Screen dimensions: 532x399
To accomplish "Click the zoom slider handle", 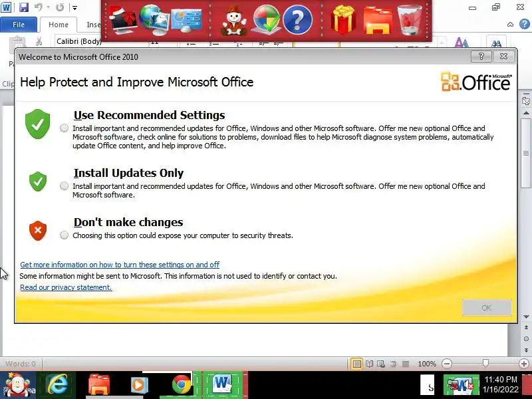I will pos(485,364).
